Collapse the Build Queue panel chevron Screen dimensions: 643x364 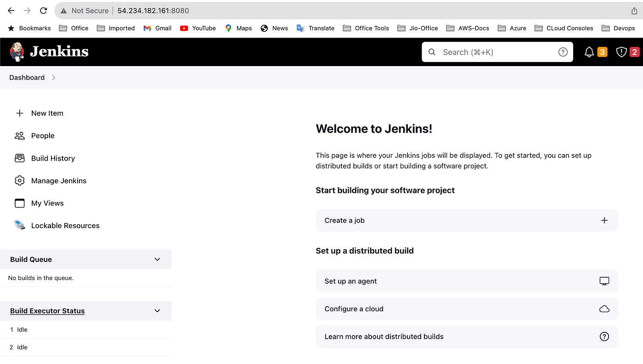coord(158,259)
